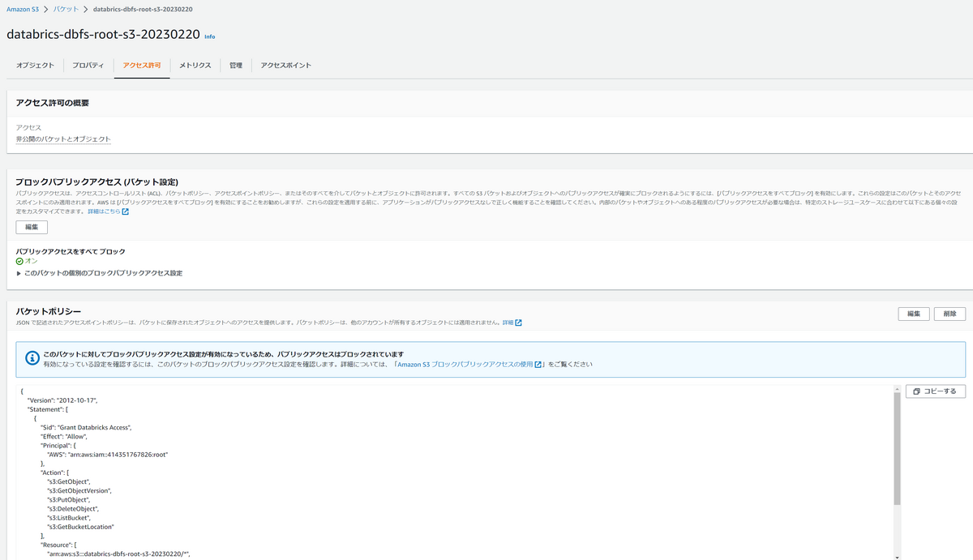Go to the バケット breadcrumb link
The width and height of the screenshot is (973, 560).
pyautogui.click(x=66, y=8)
